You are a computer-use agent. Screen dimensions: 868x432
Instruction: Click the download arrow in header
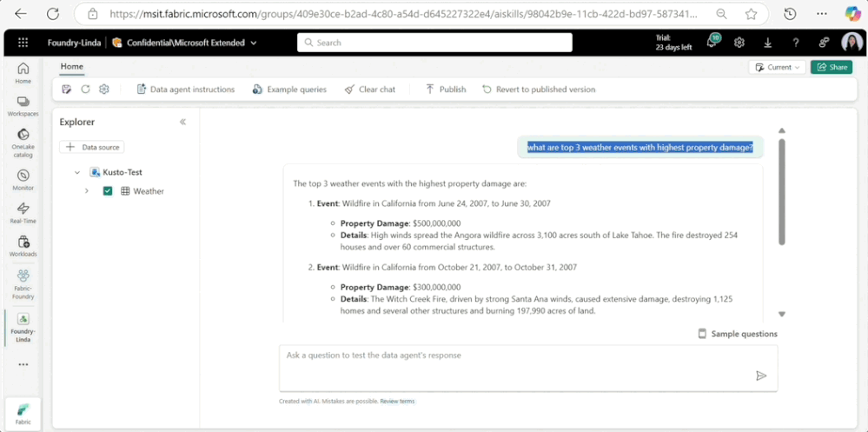768,43
